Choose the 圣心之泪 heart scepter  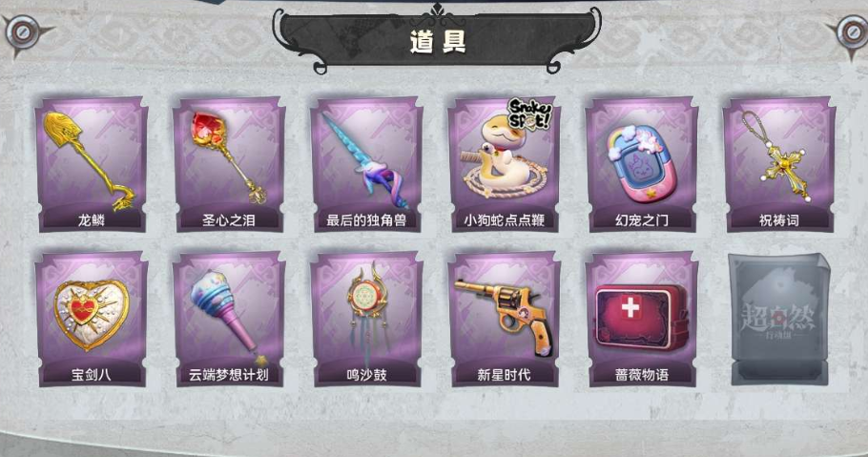tap(229, 164)
